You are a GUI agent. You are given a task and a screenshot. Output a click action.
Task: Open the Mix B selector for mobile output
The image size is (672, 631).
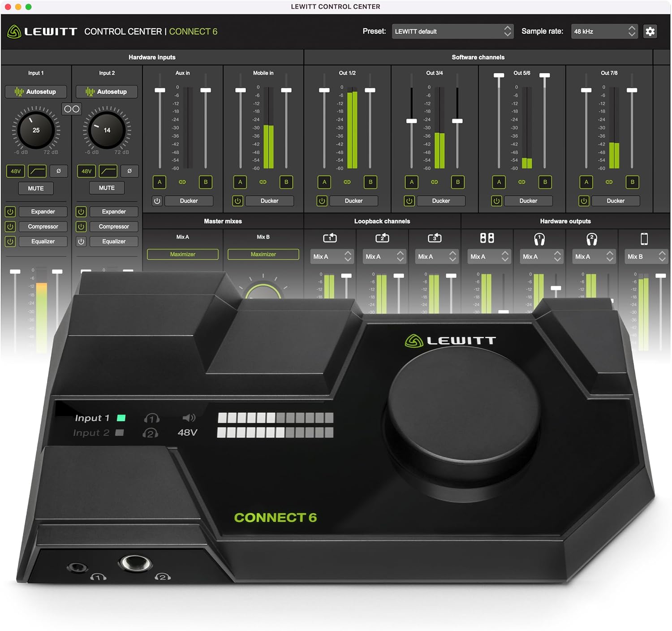646,256
